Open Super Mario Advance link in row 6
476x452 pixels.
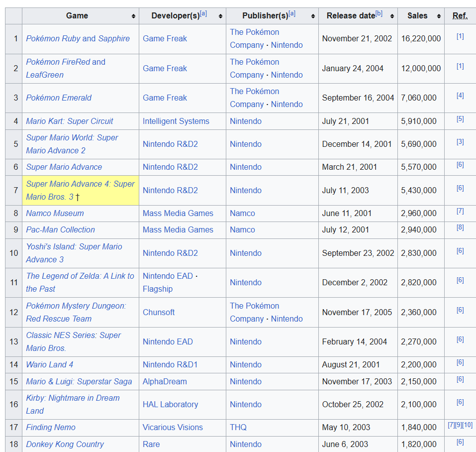point(64,167)
